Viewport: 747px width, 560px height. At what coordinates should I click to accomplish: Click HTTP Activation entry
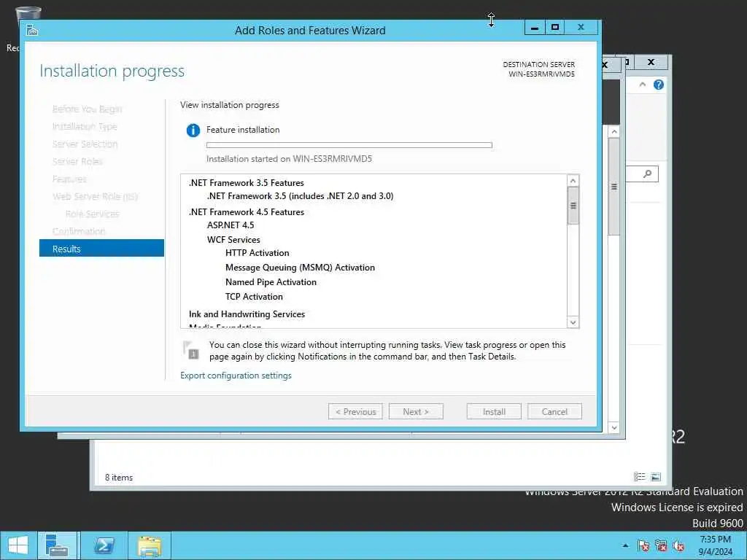(x=258, y=253)
